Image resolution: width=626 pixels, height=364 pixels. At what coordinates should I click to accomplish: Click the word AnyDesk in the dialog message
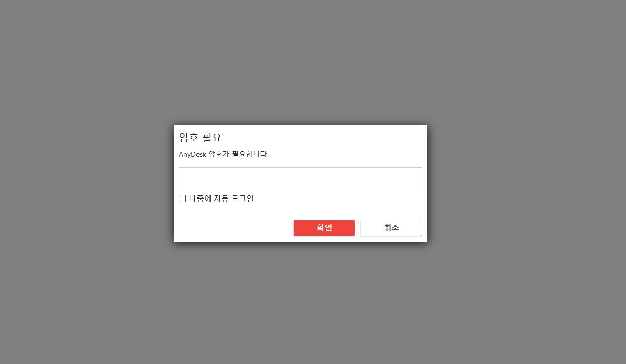pyautogui.click(x=192, y=154)
